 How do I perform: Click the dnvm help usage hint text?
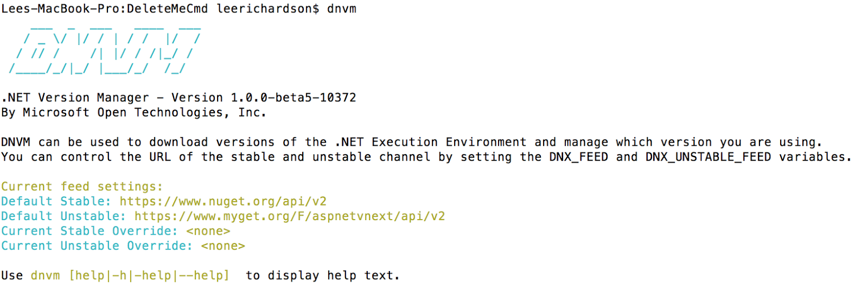200,276
